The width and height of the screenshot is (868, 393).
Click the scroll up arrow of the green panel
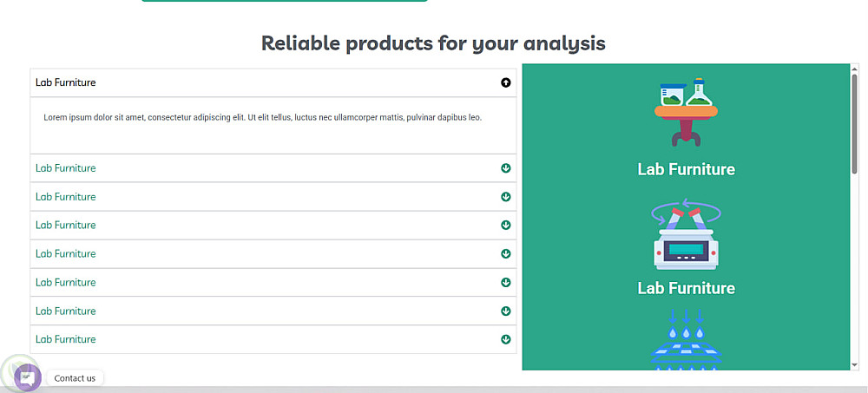coord(854,69)
